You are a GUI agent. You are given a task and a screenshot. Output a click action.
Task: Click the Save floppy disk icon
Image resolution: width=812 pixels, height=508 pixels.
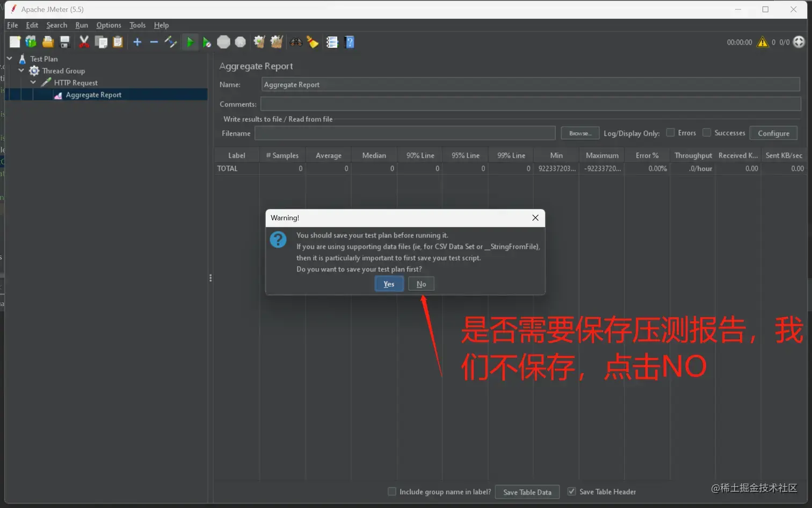64,42
